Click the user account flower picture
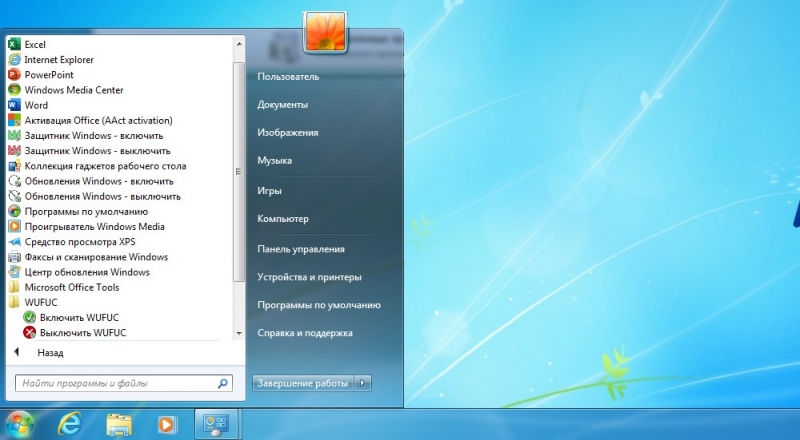 coord(325,32)
